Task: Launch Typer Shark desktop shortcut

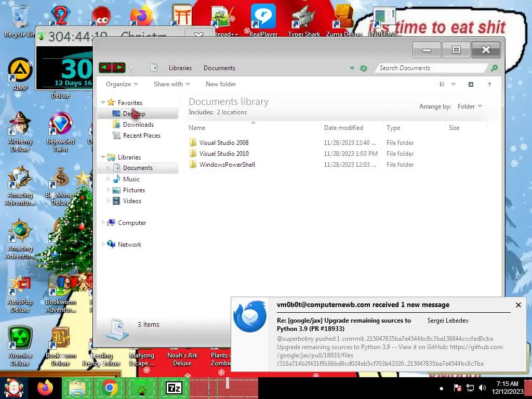Action: (x=303, y=20)
